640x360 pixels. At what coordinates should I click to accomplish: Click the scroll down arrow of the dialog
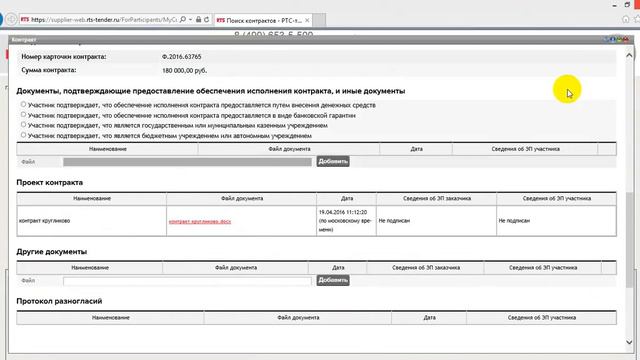(x=629, y=342)
